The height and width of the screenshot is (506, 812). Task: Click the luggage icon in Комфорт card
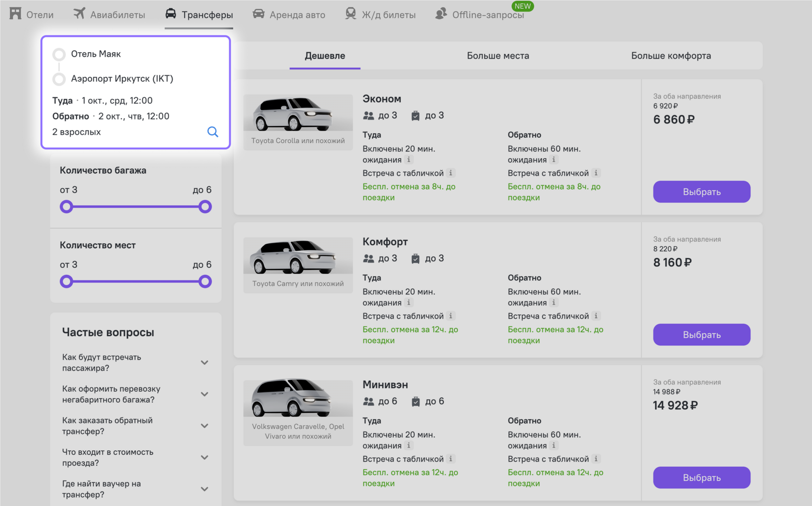[415, 258]
